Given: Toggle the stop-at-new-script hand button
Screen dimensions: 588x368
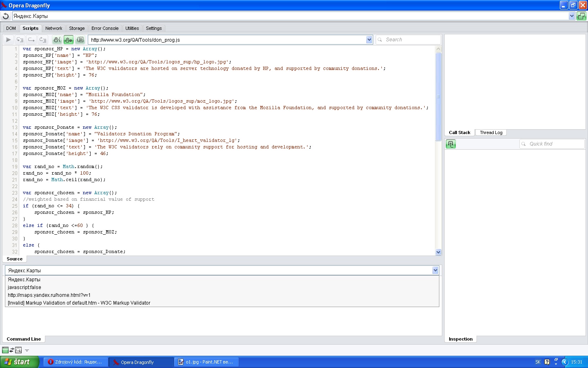Looking at the screenshot, I should pyautogui.click(x=57, y=40).
